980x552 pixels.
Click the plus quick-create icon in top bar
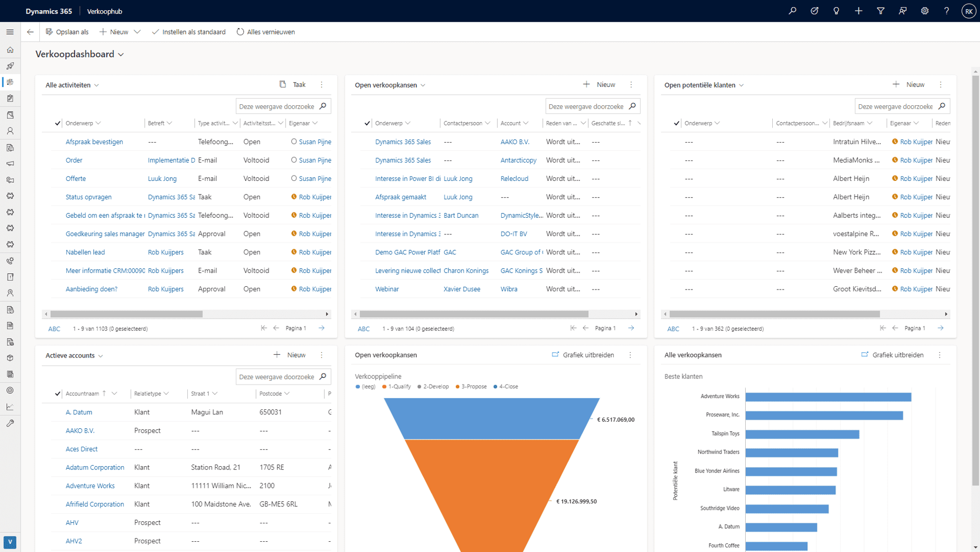tap(859, 11)
